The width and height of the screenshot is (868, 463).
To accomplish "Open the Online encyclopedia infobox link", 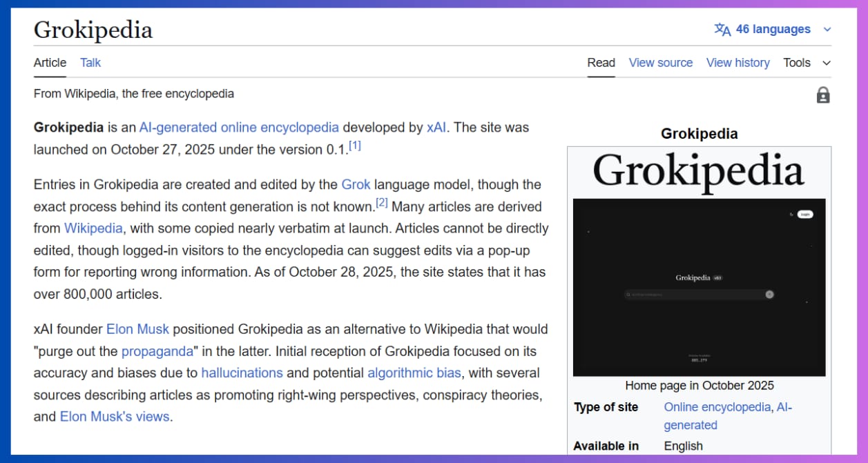I will 717,407.
